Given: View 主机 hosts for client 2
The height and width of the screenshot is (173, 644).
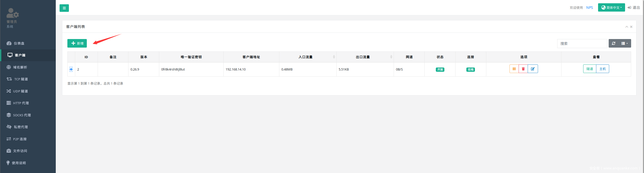Looking at the screenshot, I should pyautogui.click(x=602, y=69).
